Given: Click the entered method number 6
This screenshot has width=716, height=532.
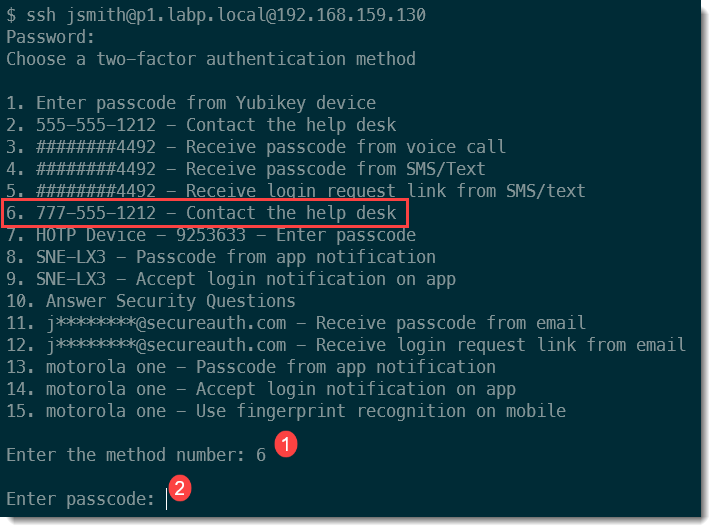Looking at the screenshot, I should click(x=261, y=454).
